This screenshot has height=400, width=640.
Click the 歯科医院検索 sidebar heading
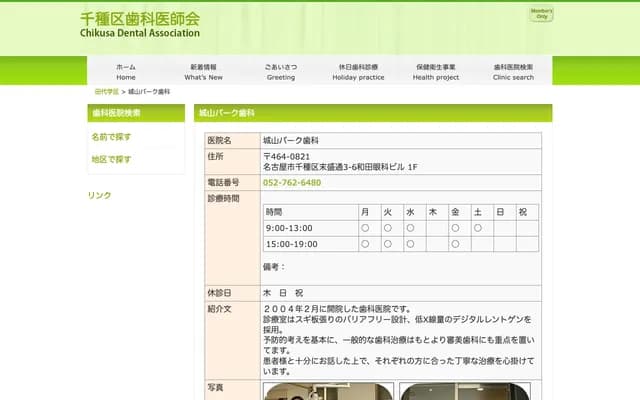click(136, 113)
